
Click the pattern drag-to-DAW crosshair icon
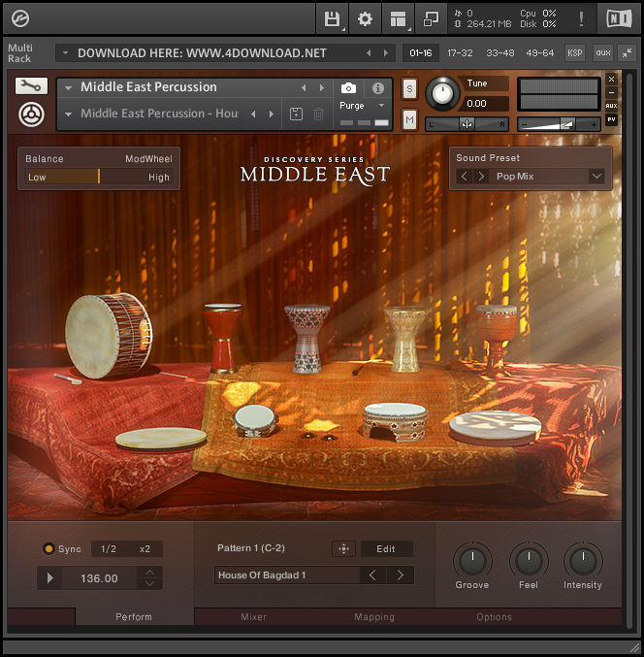343,549
